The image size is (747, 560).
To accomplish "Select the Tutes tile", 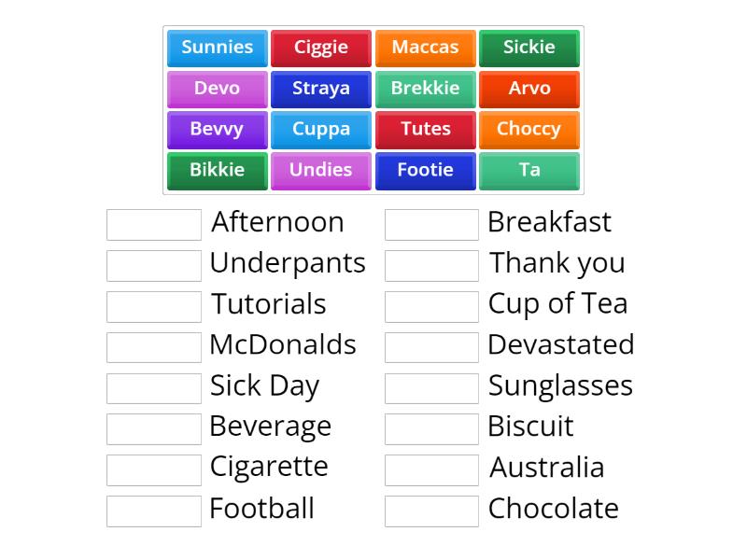I will point(426,130).
